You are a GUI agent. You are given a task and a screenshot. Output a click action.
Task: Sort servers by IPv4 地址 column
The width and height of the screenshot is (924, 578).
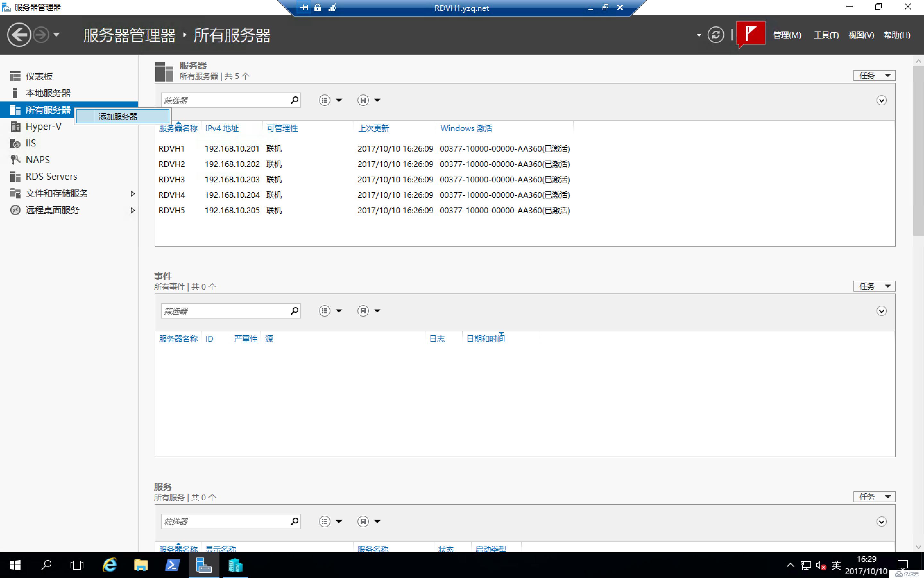click(222, 128)
